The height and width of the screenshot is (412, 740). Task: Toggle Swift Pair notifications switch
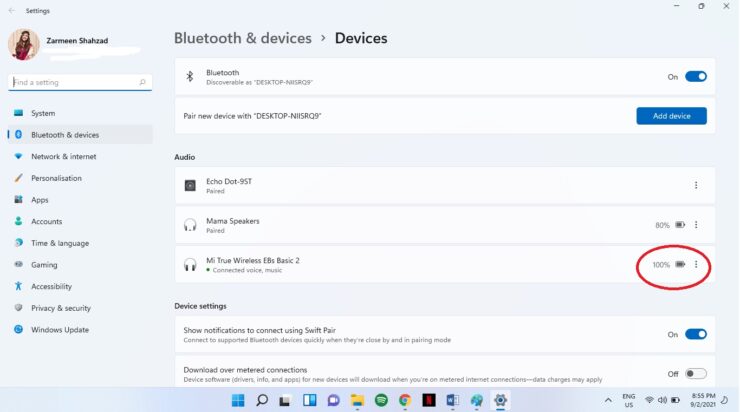[x=696, y=334]
